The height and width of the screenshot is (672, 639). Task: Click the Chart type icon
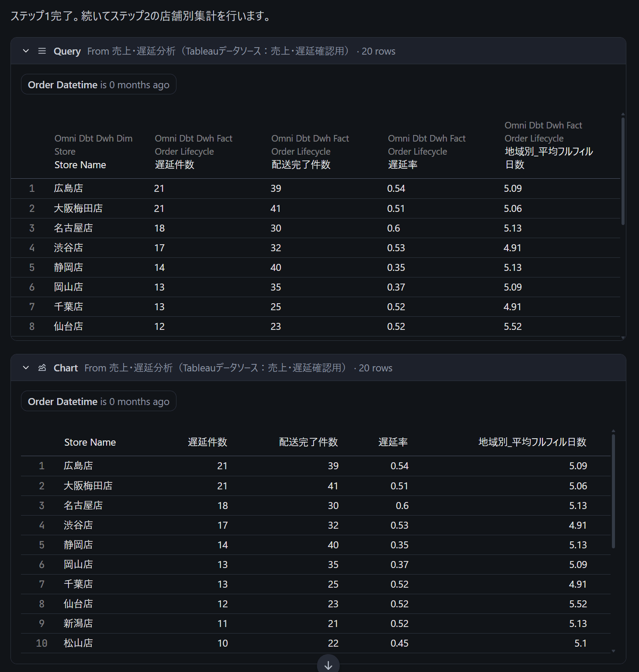pos(42,368)
